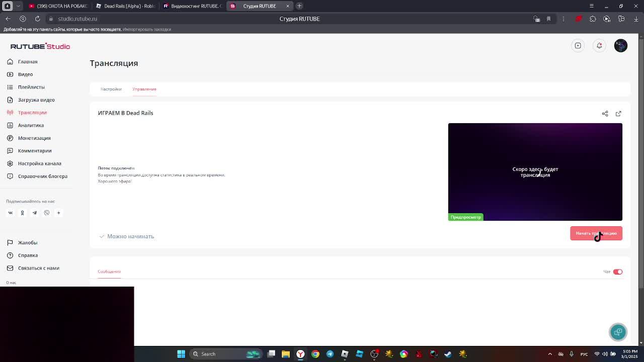Open the Dzen plus social icon

click(58, 213)
